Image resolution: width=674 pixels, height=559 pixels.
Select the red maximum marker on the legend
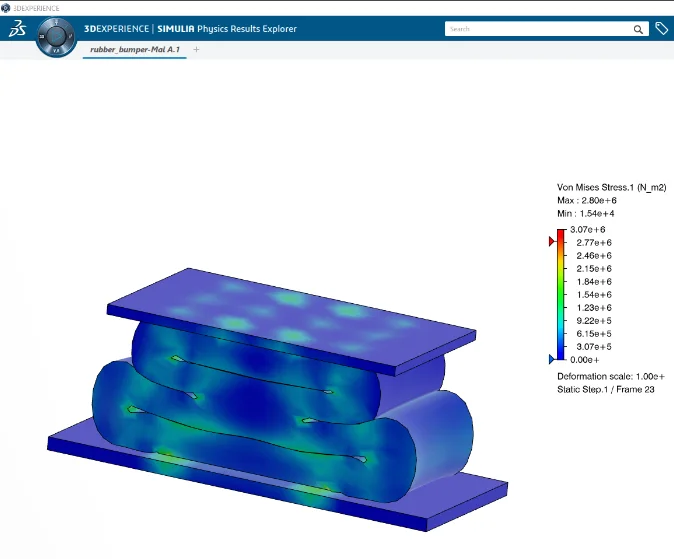pyautogui.click(x=551, y=242)
